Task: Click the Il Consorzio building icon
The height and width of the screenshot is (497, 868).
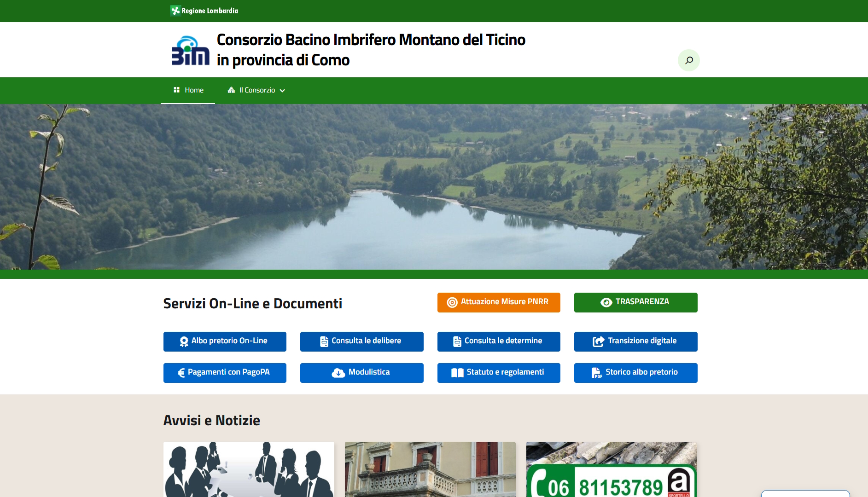Action: click(231, 90)
